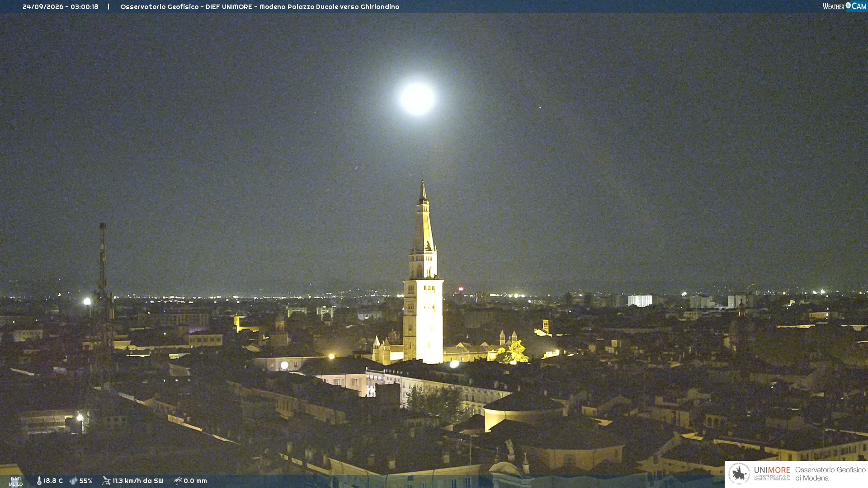Click the camera lens icon in WeatherCam

(x=848, y=5)
